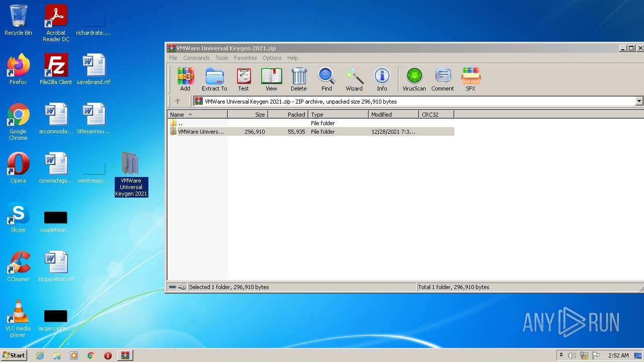644x362 pixels.
Task: Sort by the Type column header
Action: pyautogui.click(x=338, y=115)
